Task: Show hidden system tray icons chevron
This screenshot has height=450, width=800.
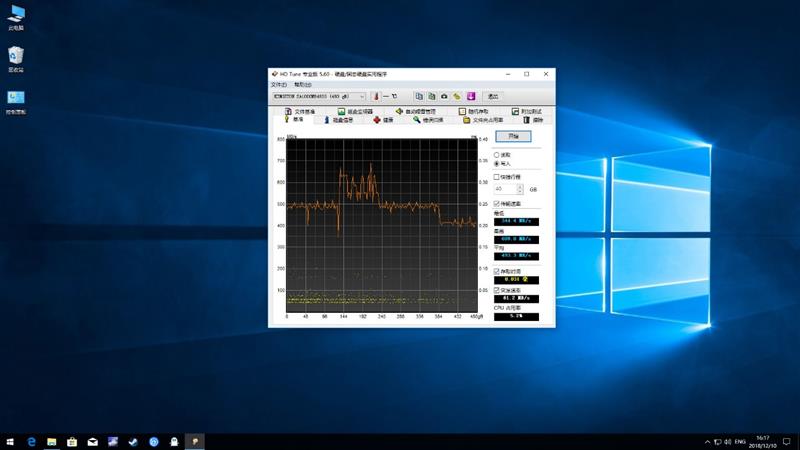Action: [707, 442]
